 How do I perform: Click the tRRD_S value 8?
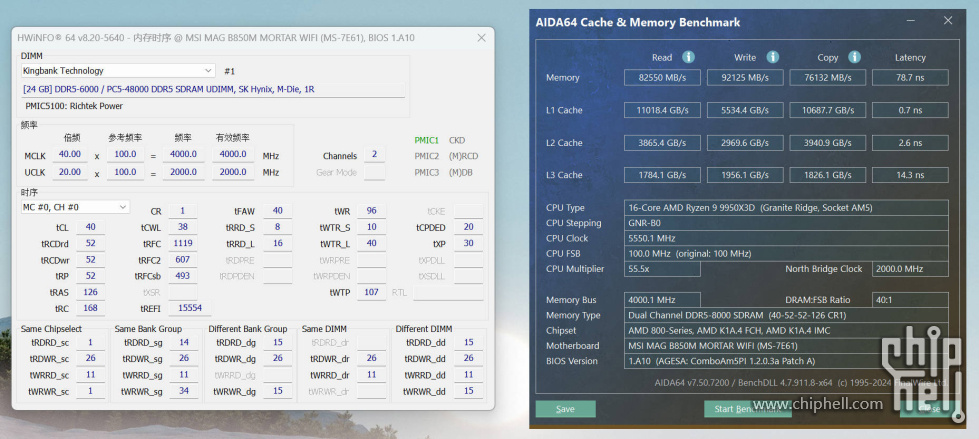pyautogui.click(x=277, y=227)
